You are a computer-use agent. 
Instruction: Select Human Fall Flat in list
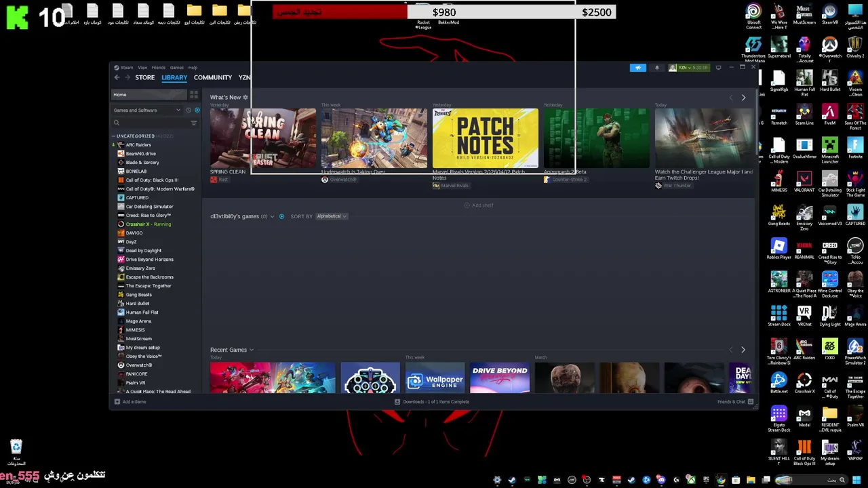pyautogui.click(x=142, y=312)
